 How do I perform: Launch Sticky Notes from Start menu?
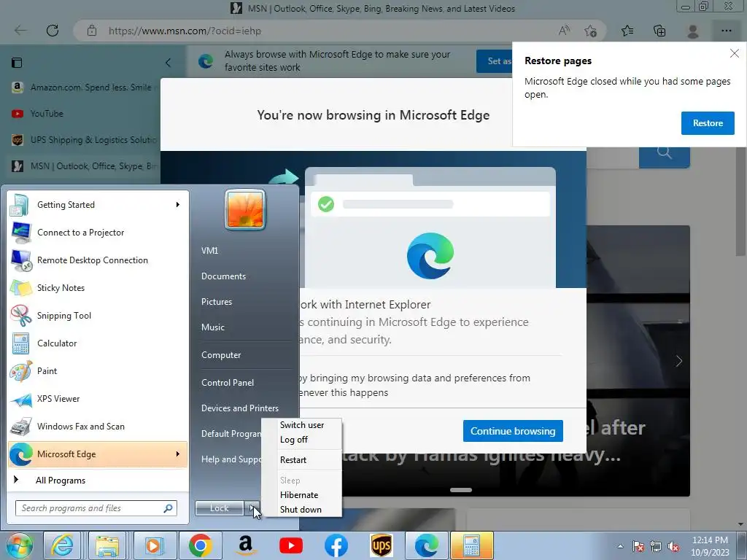point(98,288)
